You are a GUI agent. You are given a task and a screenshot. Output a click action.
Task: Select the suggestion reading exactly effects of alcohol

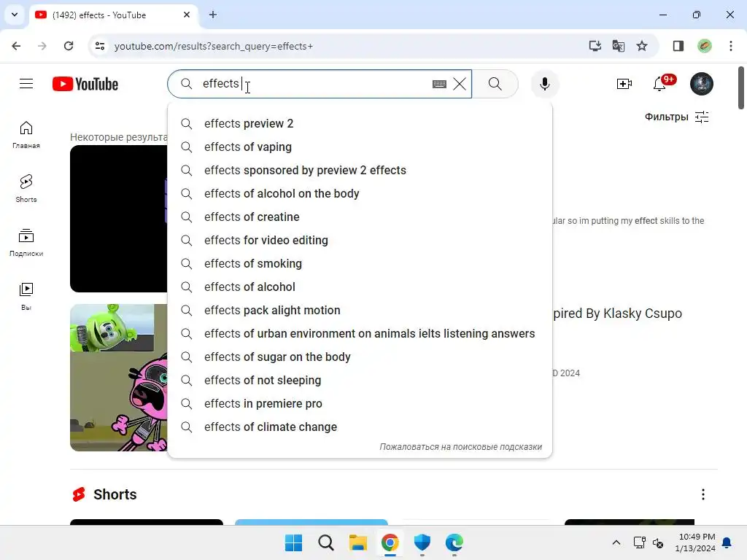360,287
